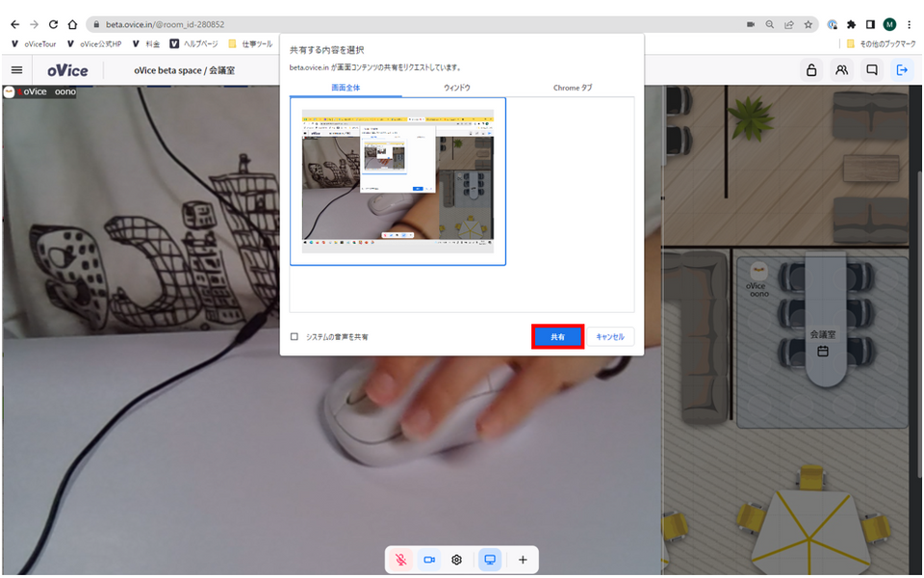Open settings gear in bottom toolbar
This screenshot has width=924, height=578.
click(456, 560)
